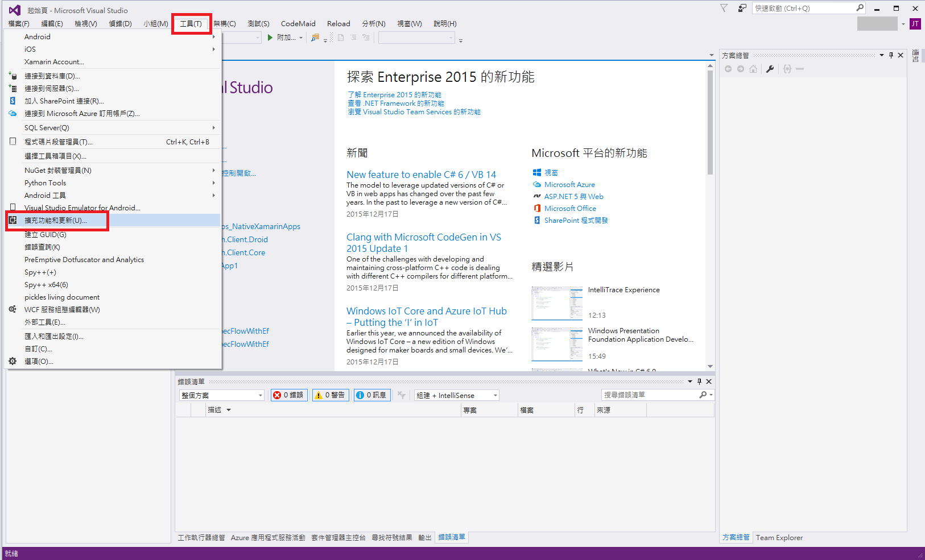Click the Windows logo beside 視窗 link

[536, 172]
